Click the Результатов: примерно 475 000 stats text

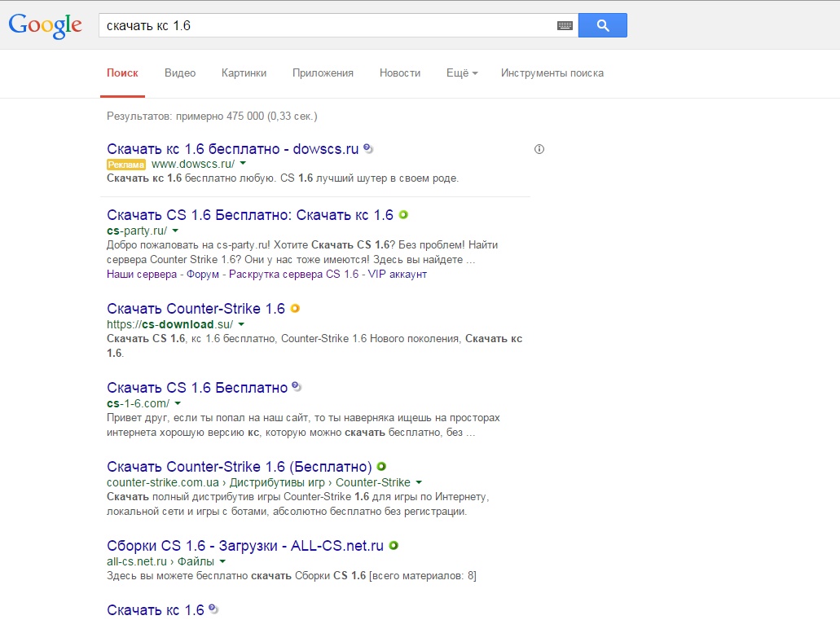(x=212, y=116)
